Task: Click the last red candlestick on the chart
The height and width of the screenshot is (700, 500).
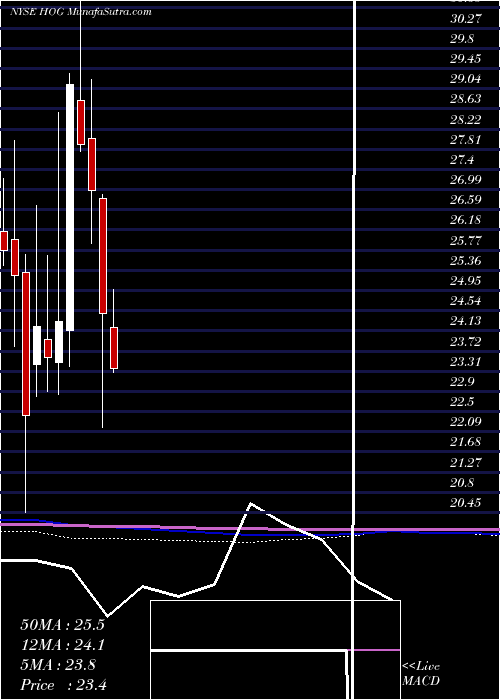Action: pyautogui.click(x=114, y=348)
